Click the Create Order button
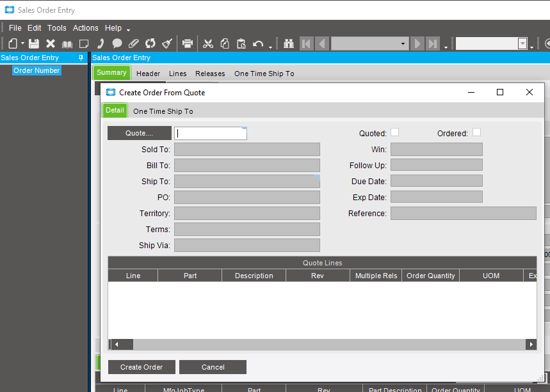 coord(142,367)
